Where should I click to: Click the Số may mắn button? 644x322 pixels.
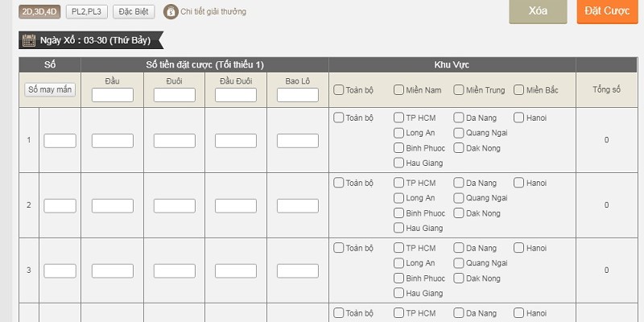(50, 90)
